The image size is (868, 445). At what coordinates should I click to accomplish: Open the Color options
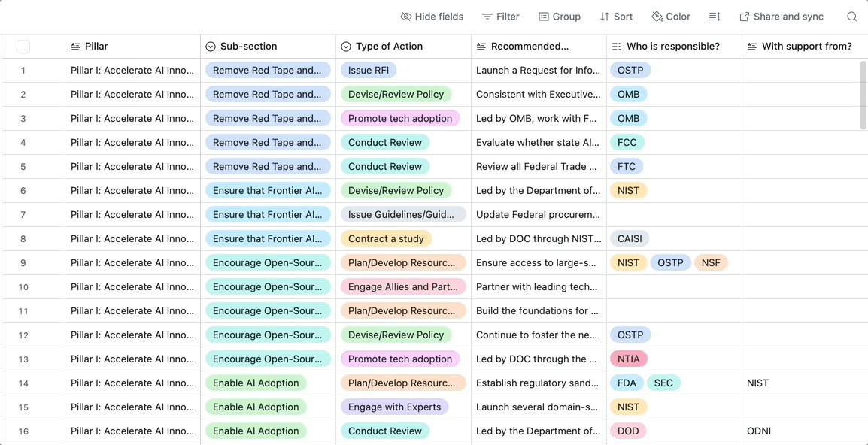[671, 17]
